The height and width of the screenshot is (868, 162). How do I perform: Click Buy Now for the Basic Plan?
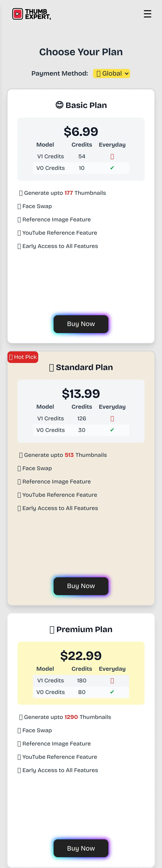point(81,324)
